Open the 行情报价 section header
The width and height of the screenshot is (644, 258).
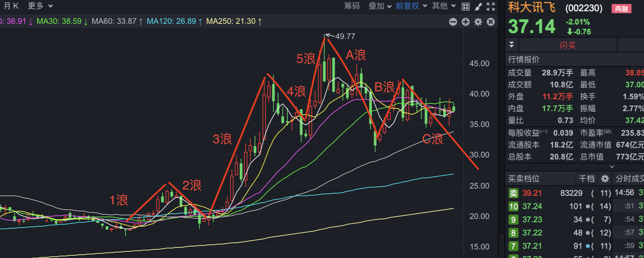(524, 60)
